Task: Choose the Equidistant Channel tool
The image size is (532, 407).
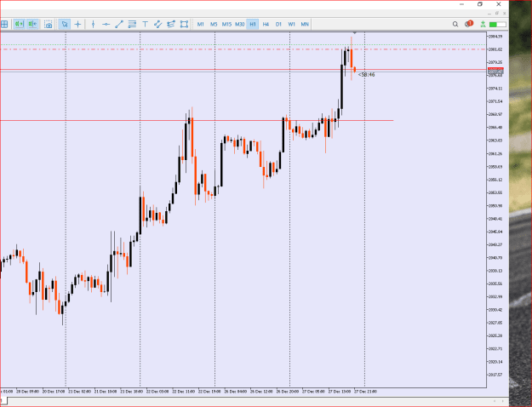Action: click(132, 24)
